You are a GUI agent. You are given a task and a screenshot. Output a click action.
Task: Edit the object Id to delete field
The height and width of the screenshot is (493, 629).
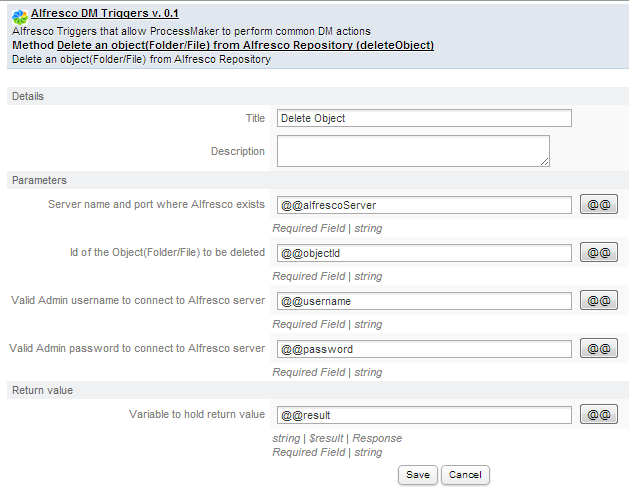pyautogui.click(x=423, y=253)
